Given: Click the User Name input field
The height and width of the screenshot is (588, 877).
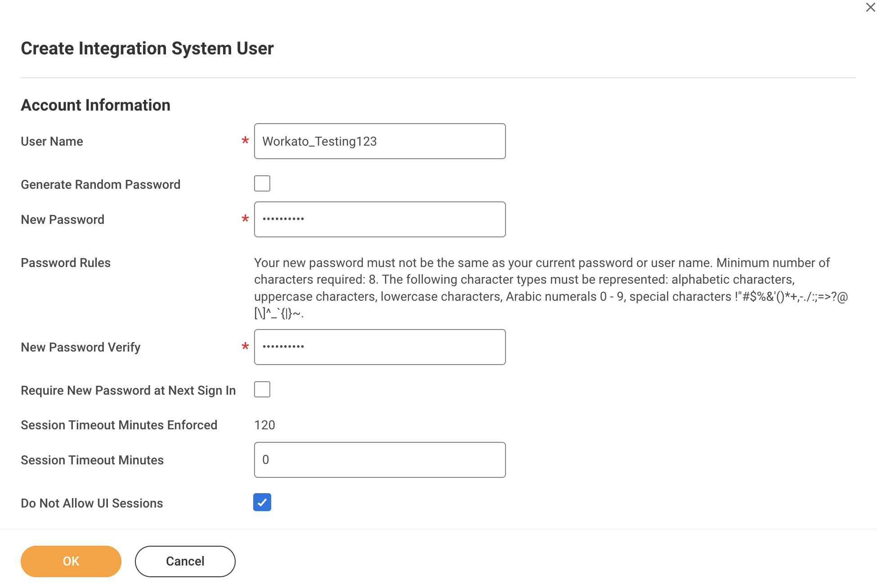Looking at the screenshot, I should coord(380,140).
